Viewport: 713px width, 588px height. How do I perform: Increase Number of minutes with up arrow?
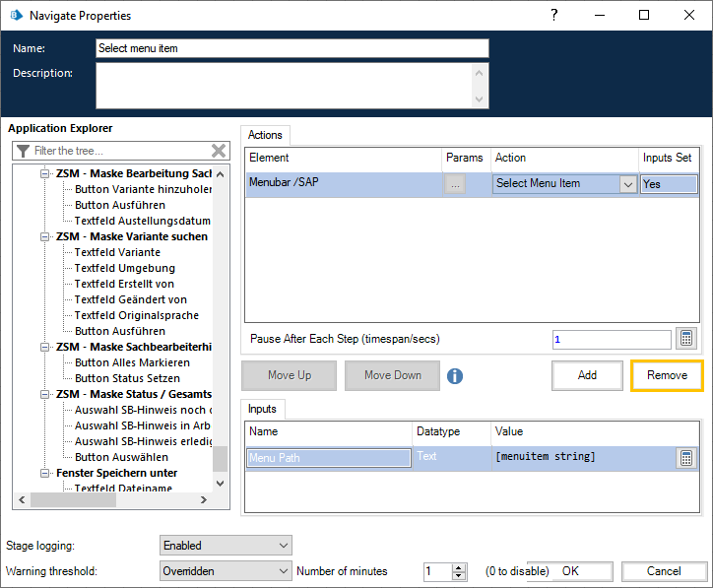[x=459, y=566]
